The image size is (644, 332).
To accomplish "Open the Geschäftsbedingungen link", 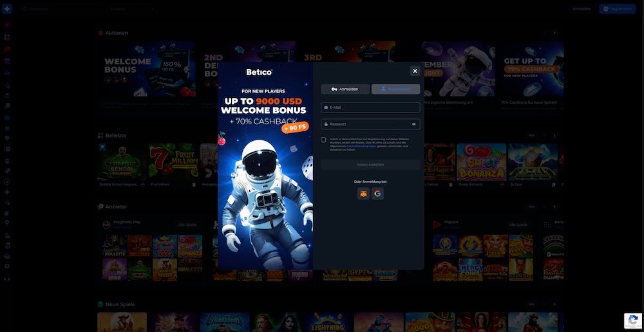I will pyautogui.click(x=361, y=146).
